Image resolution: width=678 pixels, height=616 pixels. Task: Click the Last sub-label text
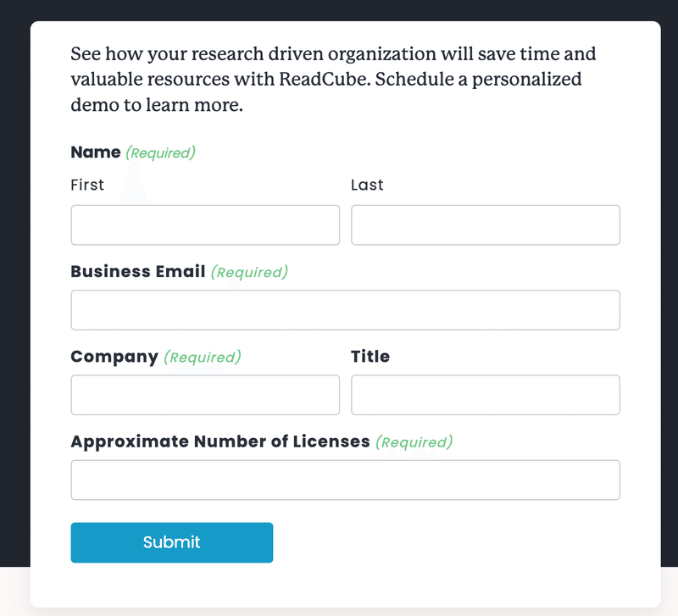367,185
